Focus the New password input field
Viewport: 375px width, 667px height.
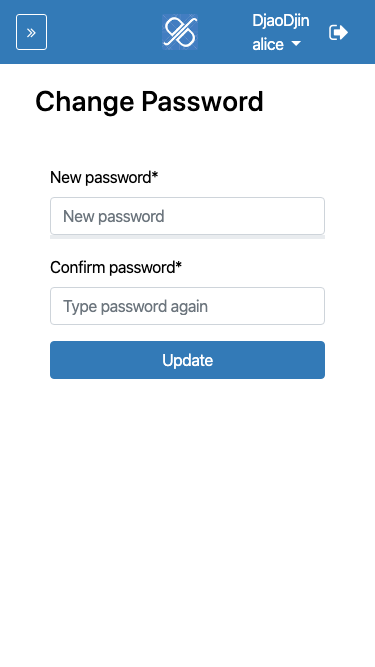tap(188, 216)
